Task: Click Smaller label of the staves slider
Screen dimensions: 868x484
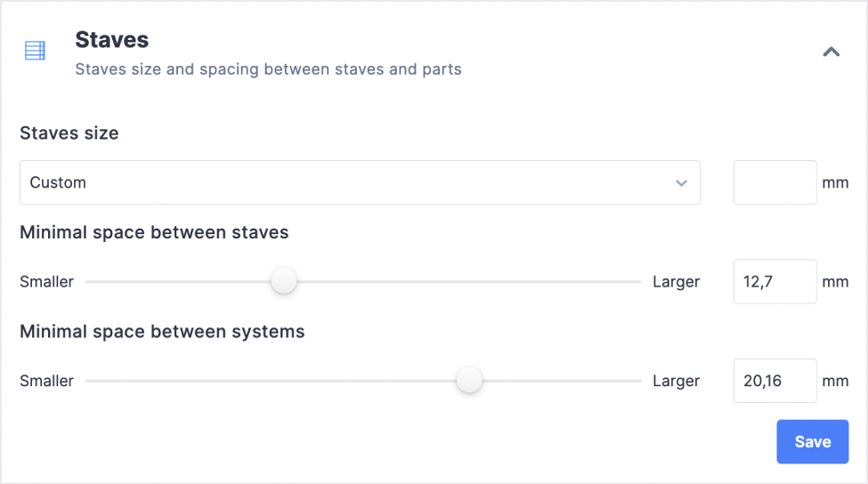Action: [46, 282]
